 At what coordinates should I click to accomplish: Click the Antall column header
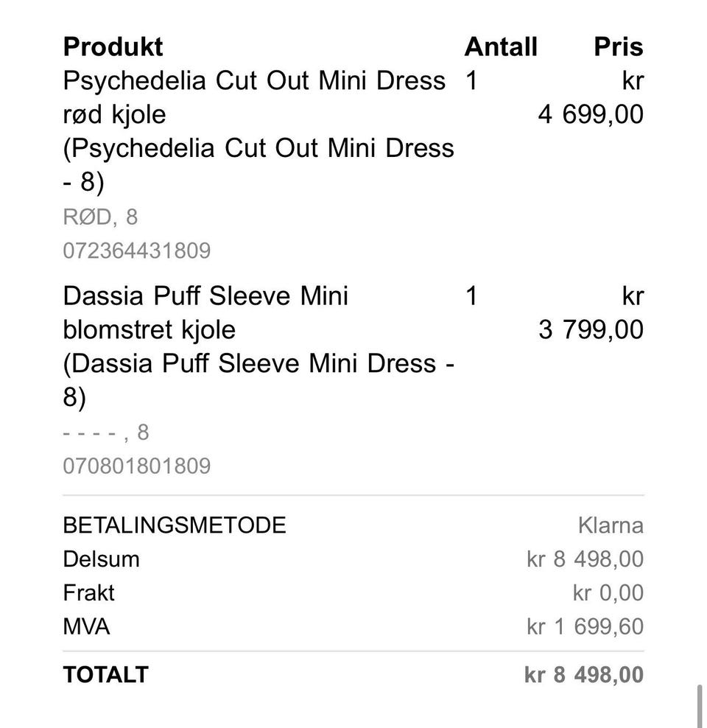501,47
